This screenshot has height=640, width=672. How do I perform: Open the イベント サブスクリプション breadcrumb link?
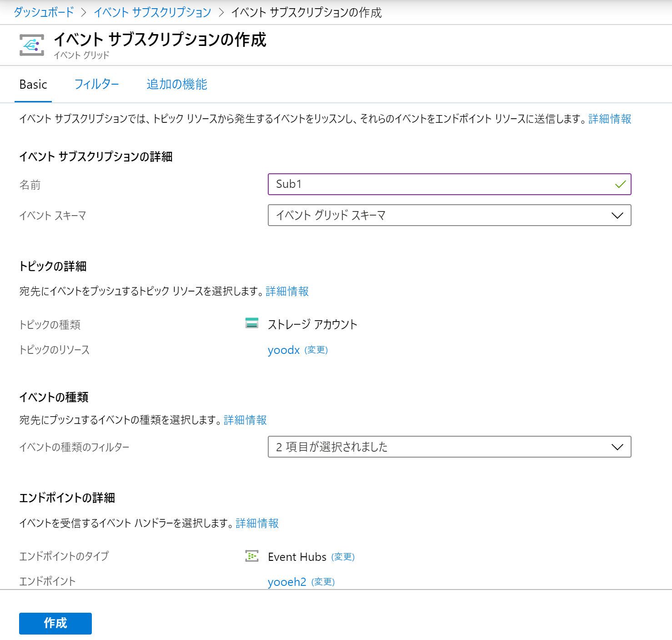(x=153, y=12)
